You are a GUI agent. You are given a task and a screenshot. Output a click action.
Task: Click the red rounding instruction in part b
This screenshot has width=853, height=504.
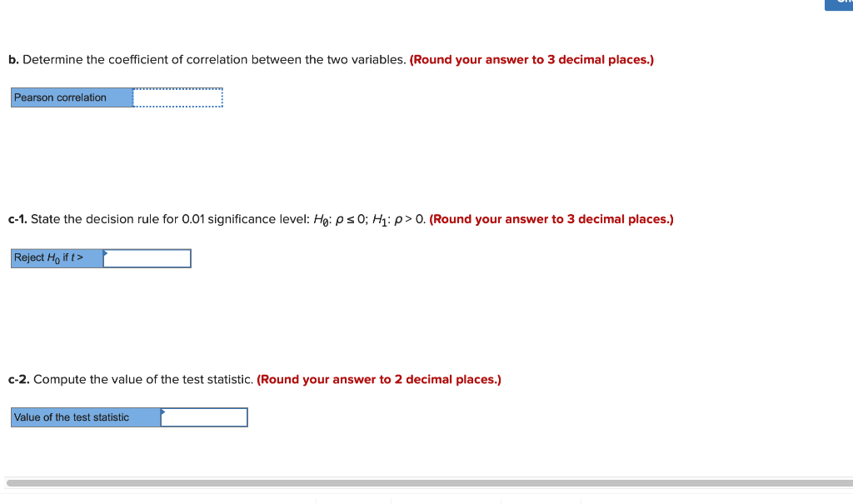531,59
